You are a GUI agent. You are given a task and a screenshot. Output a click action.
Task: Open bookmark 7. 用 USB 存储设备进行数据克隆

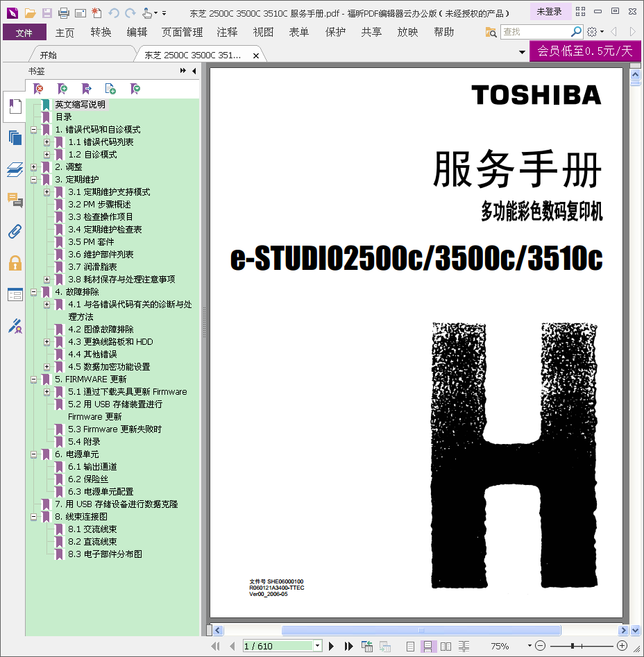(117, 504)
